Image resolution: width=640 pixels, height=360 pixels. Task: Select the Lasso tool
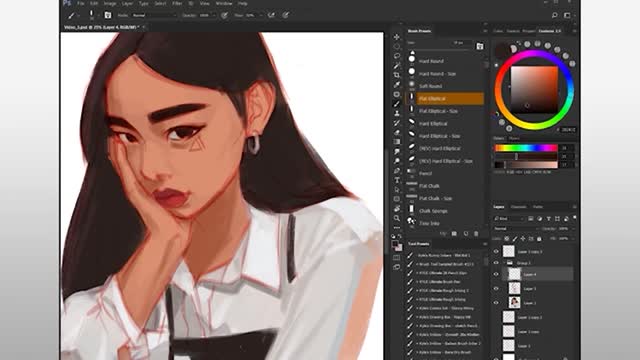pos(397,56)
